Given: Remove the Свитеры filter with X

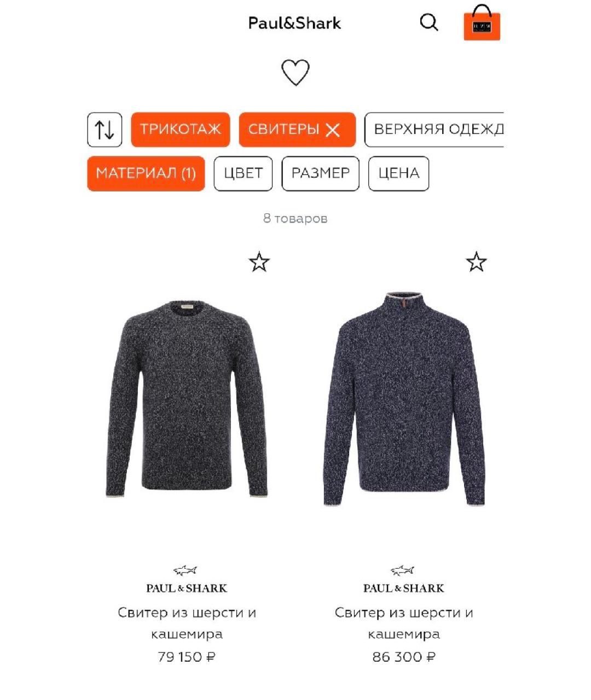Looking at the screenshot, I should [333, 130].
